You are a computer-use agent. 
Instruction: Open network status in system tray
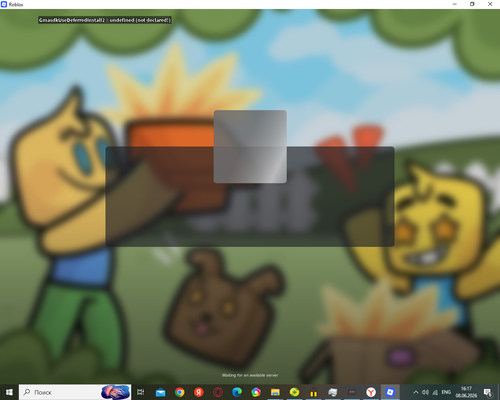click(x=435, y=392)
